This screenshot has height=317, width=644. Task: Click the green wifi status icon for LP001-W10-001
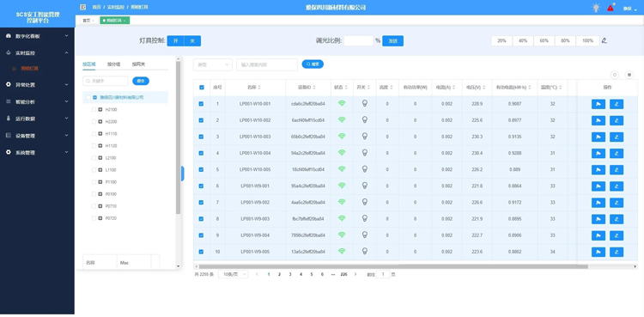pos(342,104)
